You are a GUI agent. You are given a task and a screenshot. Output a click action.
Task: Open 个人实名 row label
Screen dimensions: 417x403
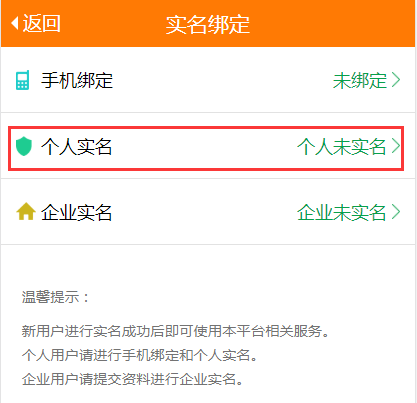pos(76,146)
